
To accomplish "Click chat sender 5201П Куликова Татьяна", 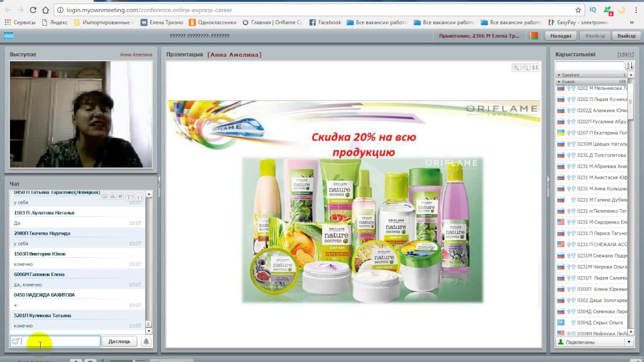I will pos(43,316).
